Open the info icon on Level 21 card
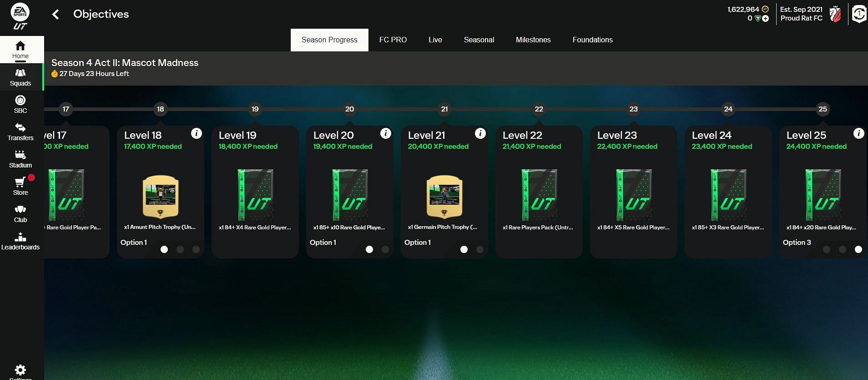Image resolution: width=868 pixels, height=380 pixels. pos(480,133)
